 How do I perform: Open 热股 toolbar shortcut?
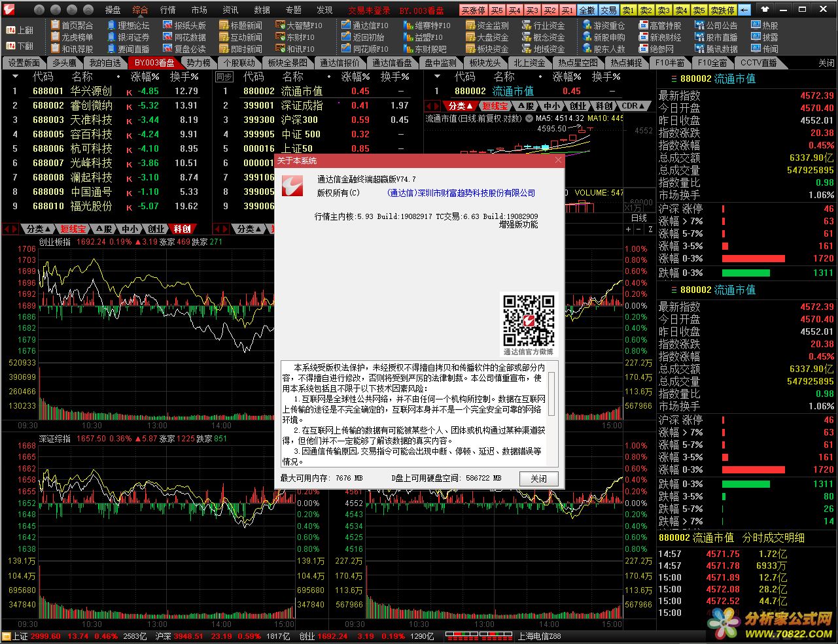765,25
